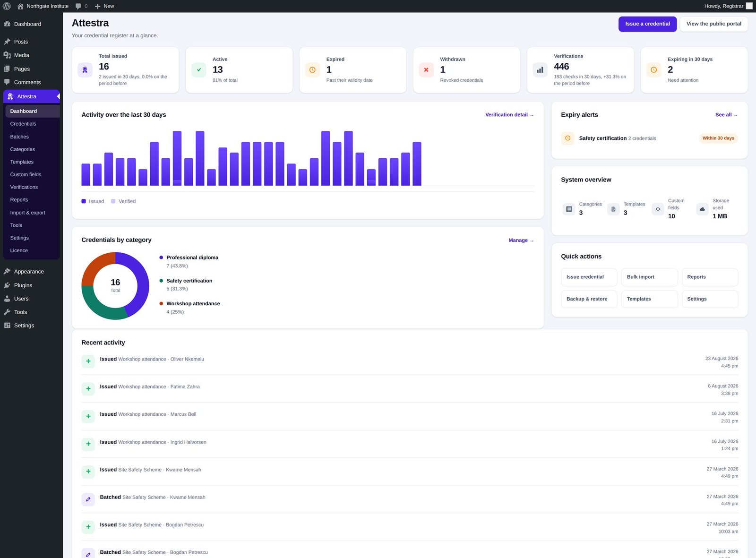Screen dimensions: 756x558
Task: Click the Manage categories link
Action: (x=521, y=240)
